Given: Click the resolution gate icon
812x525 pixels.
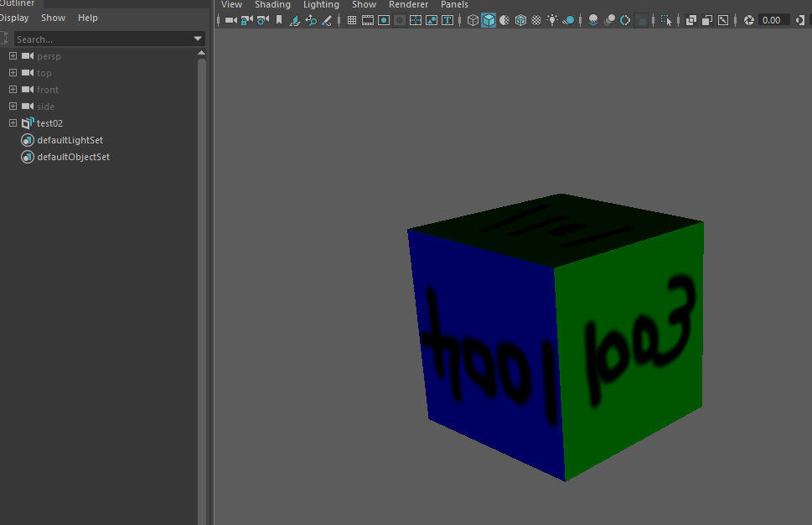Looking at the screenshot, I should (384, 20).
